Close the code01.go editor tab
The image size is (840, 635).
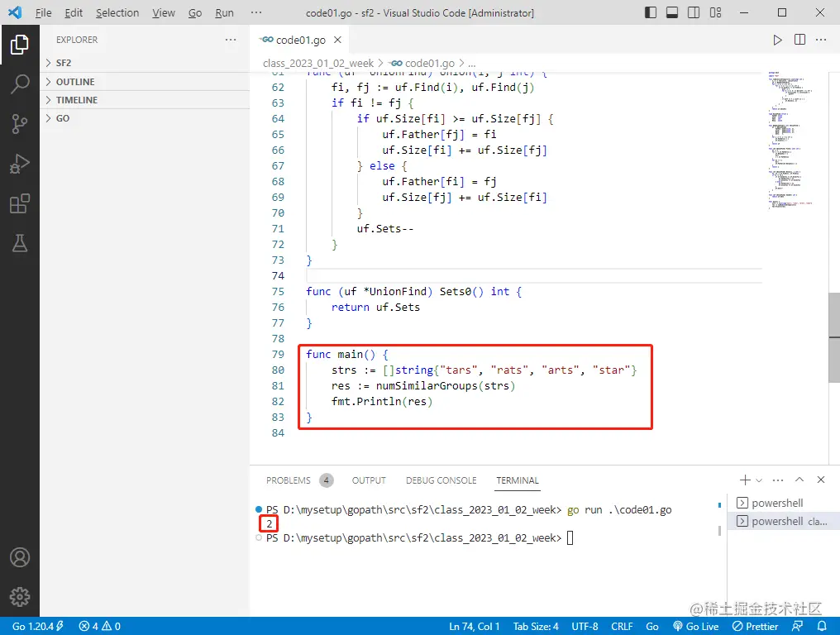[337, 40]
